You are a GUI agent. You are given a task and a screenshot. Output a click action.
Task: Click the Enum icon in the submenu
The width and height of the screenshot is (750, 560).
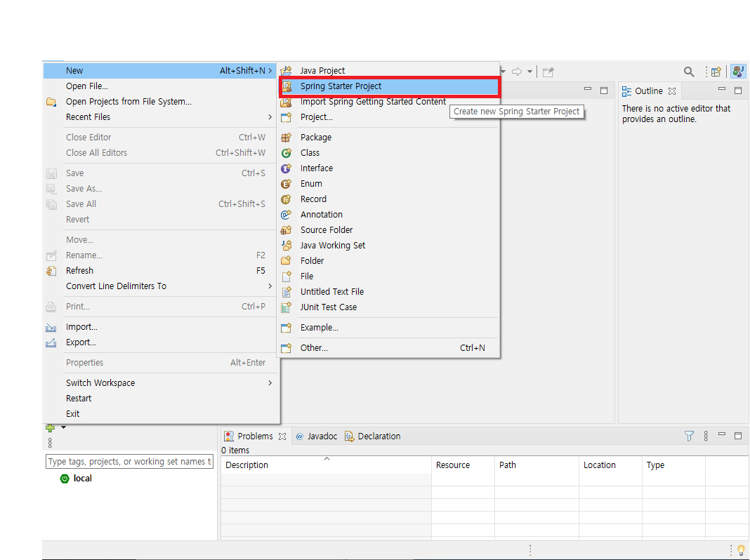click(x=286, y=183)
